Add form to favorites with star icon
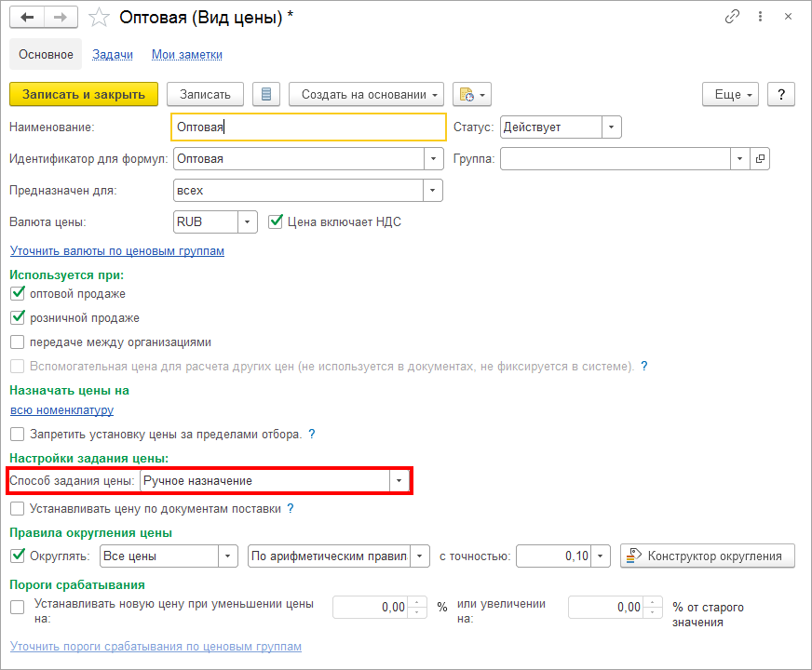This screenshot has height=670, width=812. 96,18
